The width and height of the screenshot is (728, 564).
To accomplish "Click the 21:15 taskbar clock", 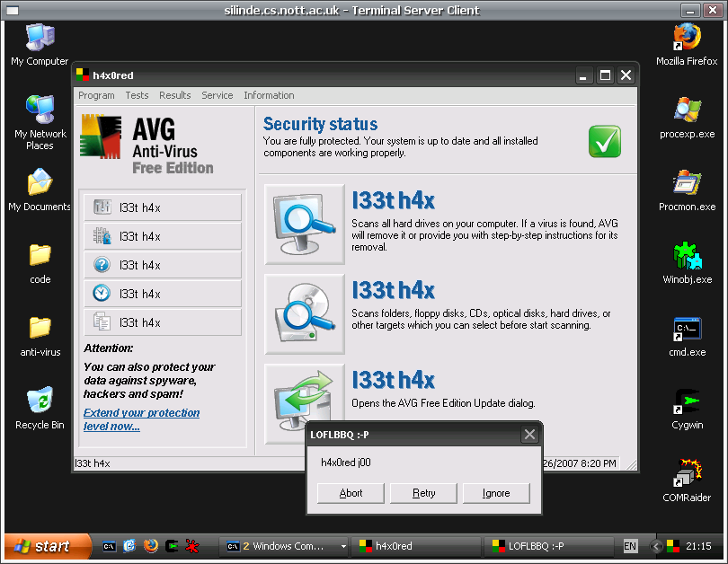I will tap(698, 546).
